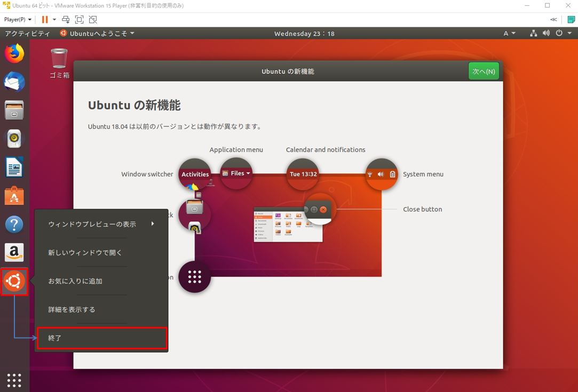The height and width of the screenshot is (392, 578).
Task: Click the Window switcher label text
Action: click(x=147, y=174)
